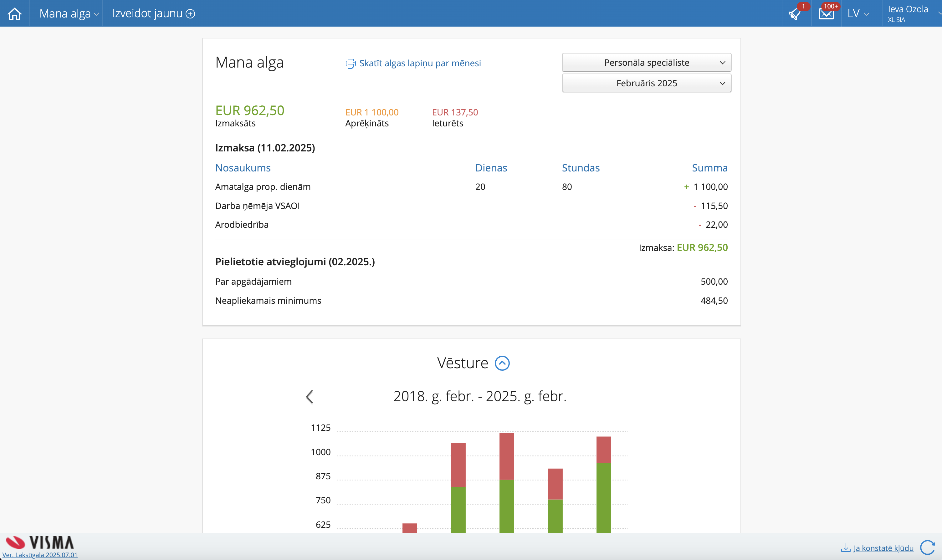
Task: Open the notifications bell icon
Action: (794, 14)
